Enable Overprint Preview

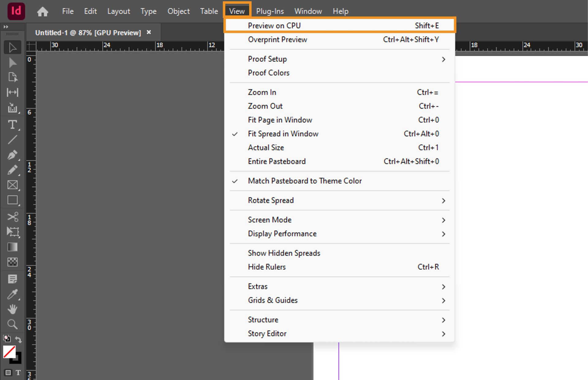point(277,40)
